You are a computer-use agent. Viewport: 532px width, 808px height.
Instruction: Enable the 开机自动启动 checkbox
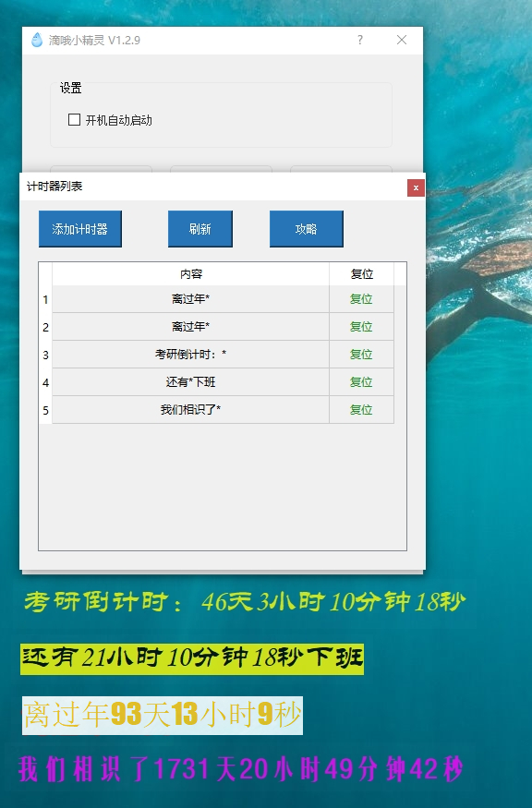[74, 119]
